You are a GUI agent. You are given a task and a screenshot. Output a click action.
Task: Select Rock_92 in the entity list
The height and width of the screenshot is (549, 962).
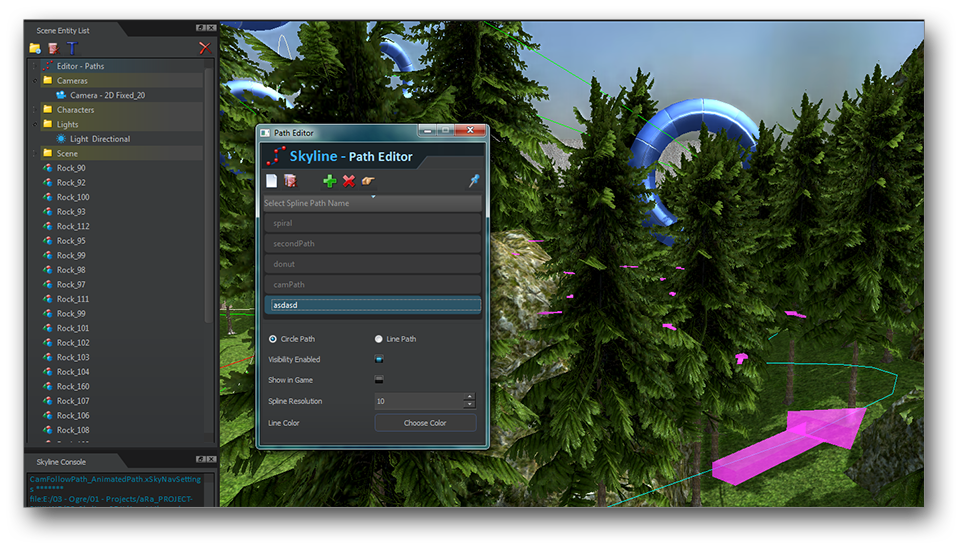[71, 182]
